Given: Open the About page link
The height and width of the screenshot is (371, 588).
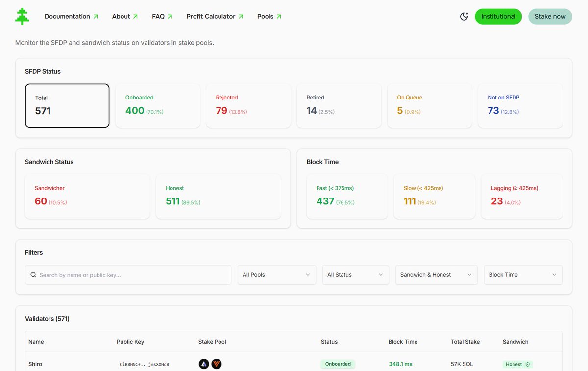Looking at the screenshot, I should [125, 16].
